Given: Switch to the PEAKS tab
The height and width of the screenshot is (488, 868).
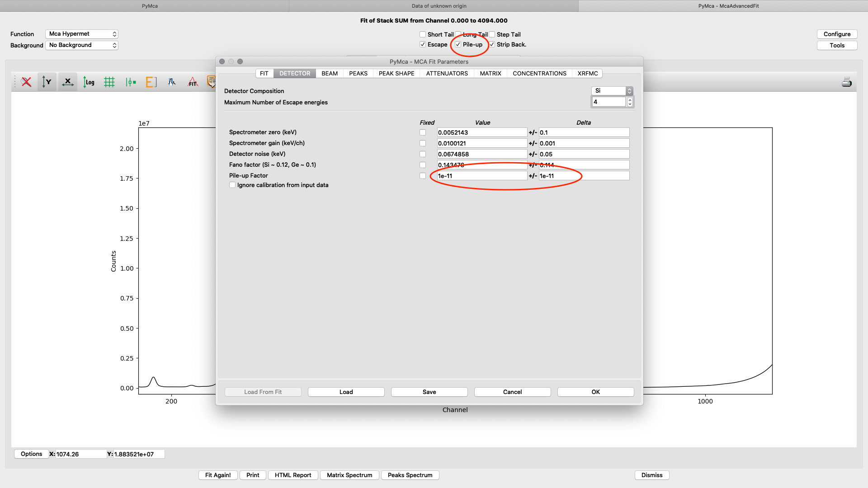Looking at the screenshot, I should click(x=358, y=73).
